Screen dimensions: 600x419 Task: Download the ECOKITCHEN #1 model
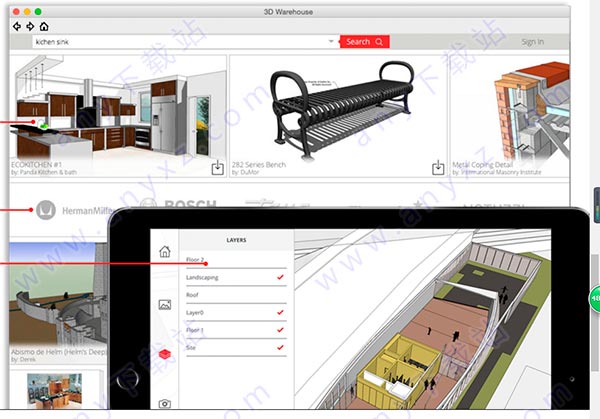(x=217, y=168)
